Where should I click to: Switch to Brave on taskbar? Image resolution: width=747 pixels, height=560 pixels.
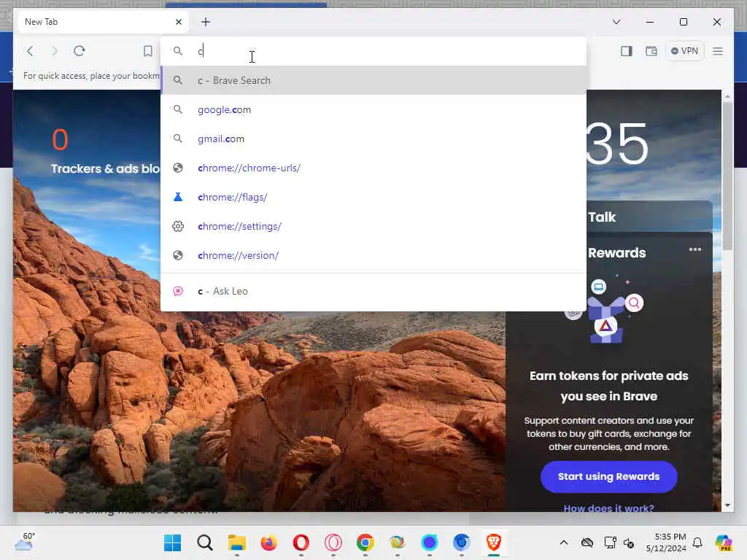pyautogui.click(x=494, y=542)
